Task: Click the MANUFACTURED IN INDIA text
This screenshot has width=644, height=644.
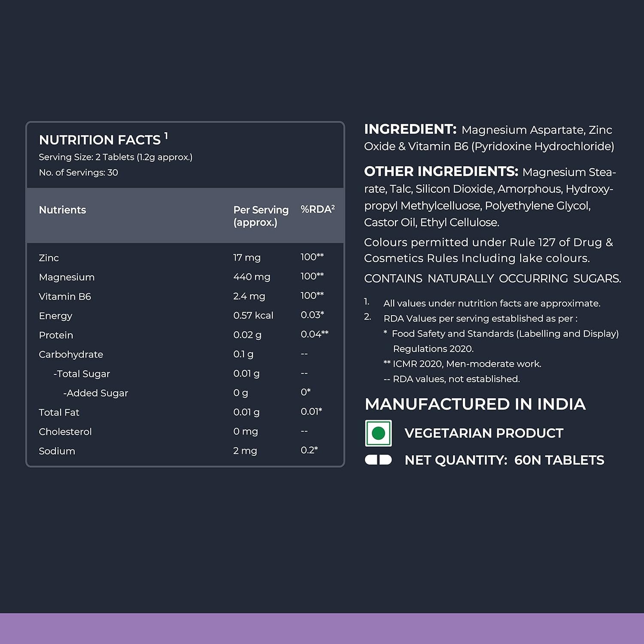Action: coord(475,404)
